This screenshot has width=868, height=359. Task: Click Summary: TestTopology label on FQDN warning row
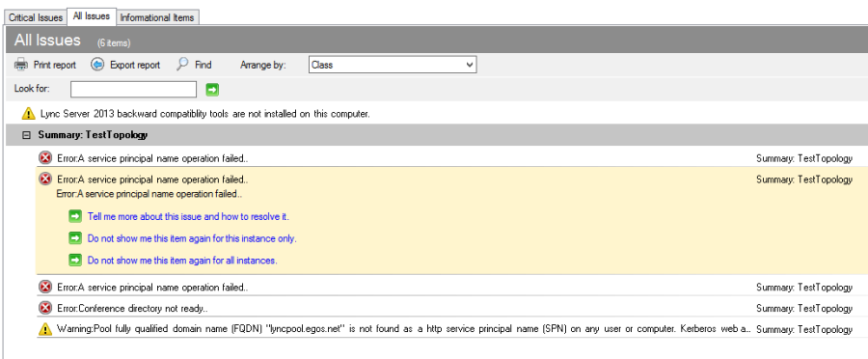point(804,329)
